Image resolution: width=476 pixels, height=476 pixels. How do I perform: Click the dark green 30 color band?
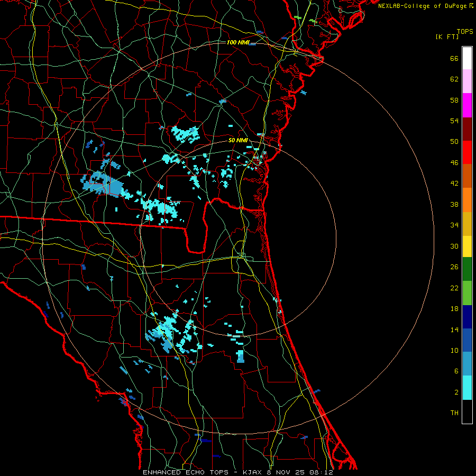[x=467, y=269]
